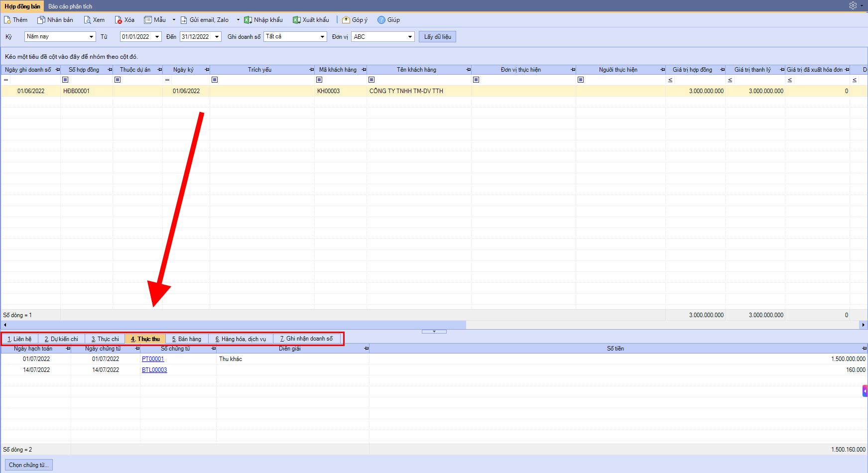
Task: Open the Đến date picker dropdown
Action: [217, 37]
